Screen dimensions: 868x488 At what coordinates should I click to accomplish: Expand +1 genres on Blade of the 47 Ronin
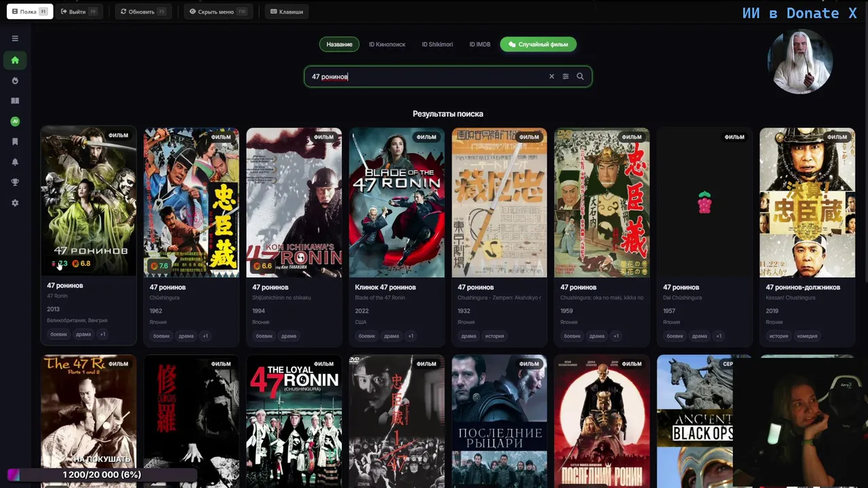click(x=410, y=336)
